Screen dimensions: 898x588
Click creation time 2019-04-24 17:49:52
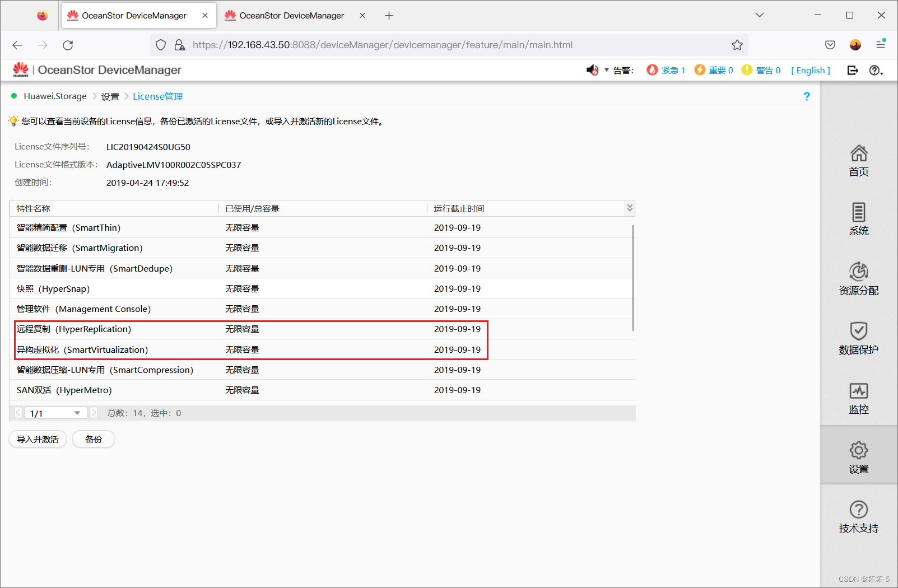pos(147,183)
